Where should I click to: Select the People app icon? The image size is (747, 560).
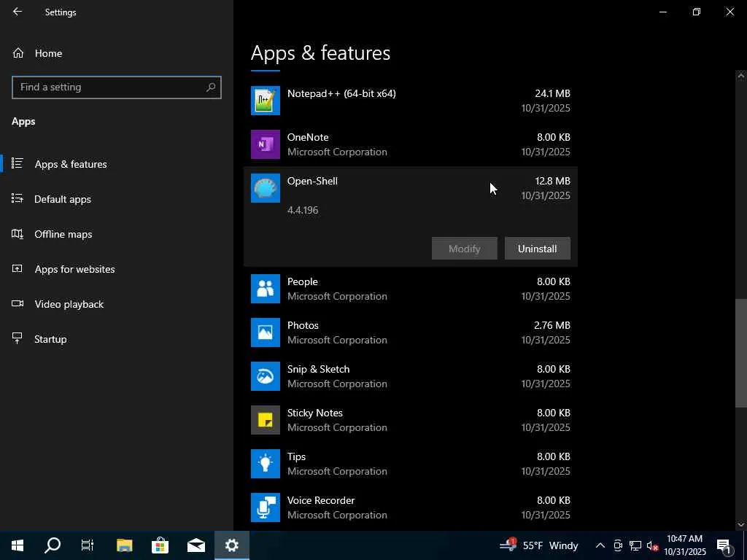[x=266, y=289]
